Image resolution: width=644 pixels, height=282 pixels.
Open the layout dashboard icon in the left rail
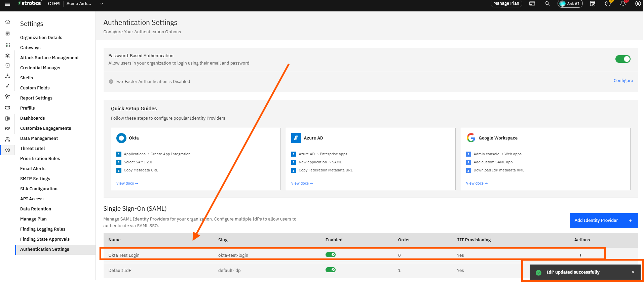click(x=7, y=34)
